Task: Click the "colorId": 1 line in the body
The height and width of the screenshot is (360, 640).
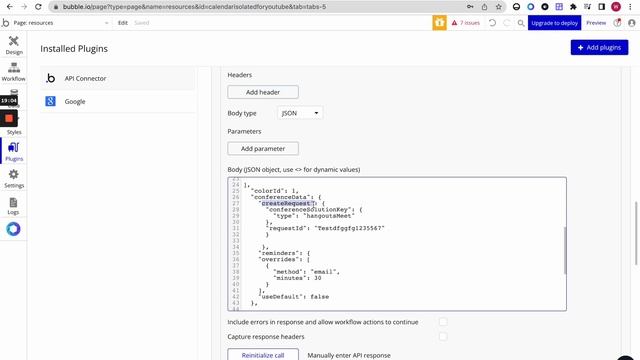Action: pos(275,191)
